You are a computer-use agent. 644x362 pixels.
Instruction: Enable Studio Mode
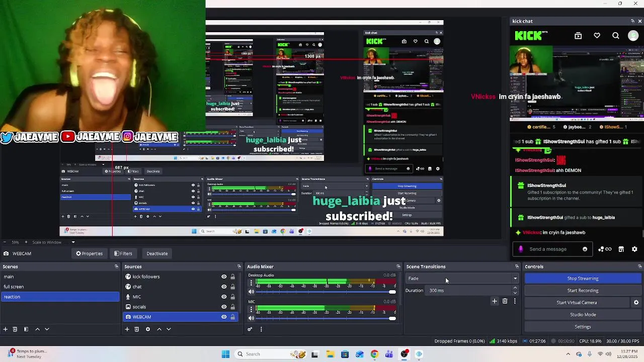point(583,315)
